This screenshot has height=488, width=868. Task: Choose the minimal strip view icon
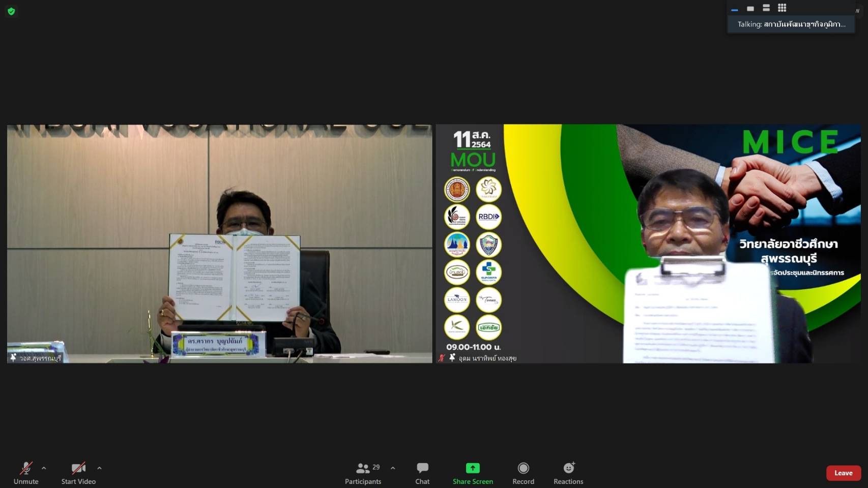(x=734, y=9)
